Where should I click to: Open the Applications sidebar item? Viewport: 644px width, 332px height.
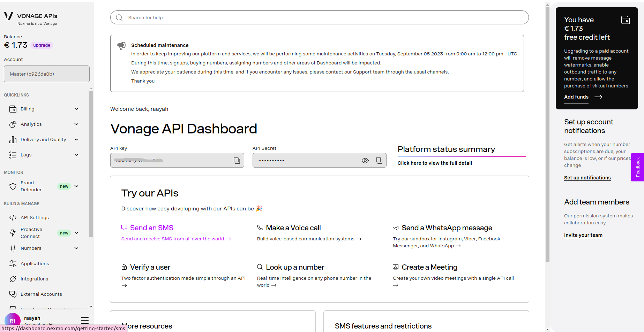[x=35, y=263]
